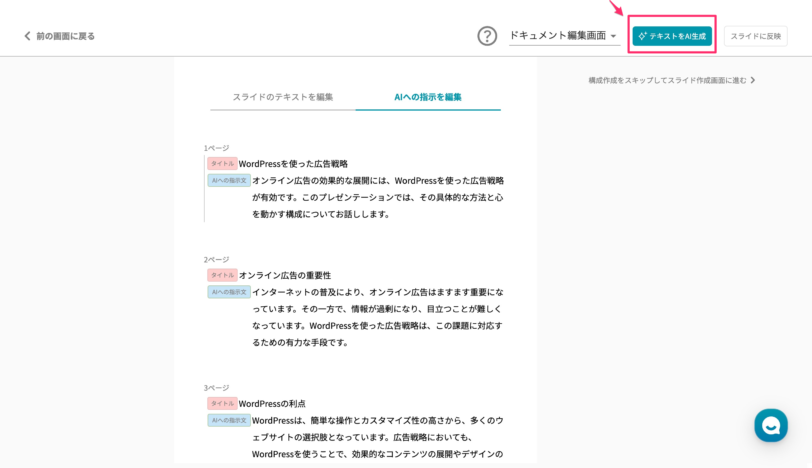Click the sparkle icon on テキストをAI生成
Screen dimensions: 812x468
(642, 36)
